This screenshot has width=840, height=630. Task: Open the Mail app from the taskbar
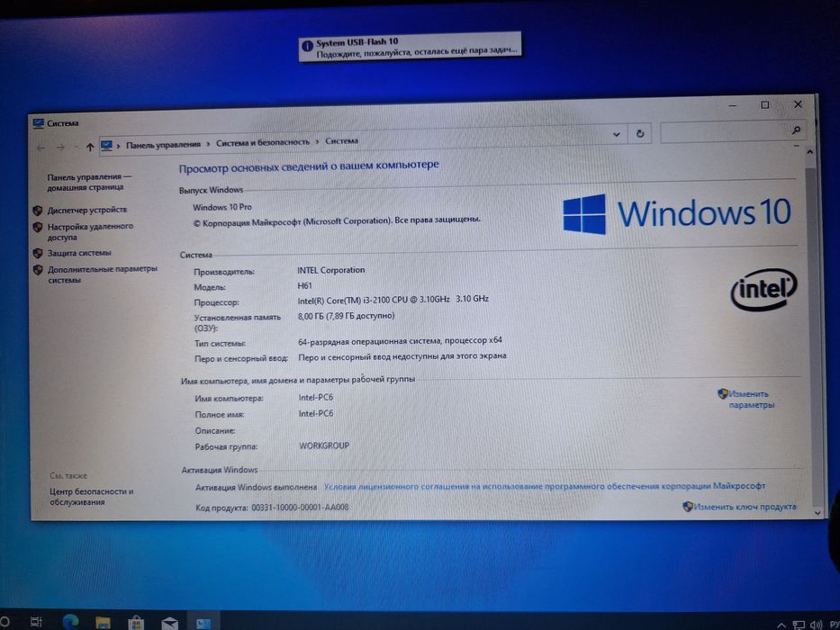click(x=170, y=624)
